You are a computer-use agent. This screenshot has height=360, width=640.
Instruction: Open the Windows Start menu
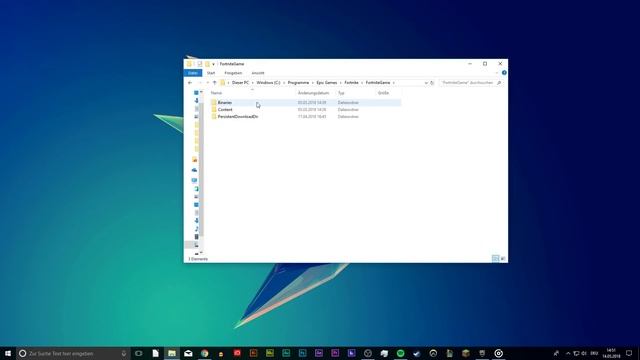click(x=8, y=353)
